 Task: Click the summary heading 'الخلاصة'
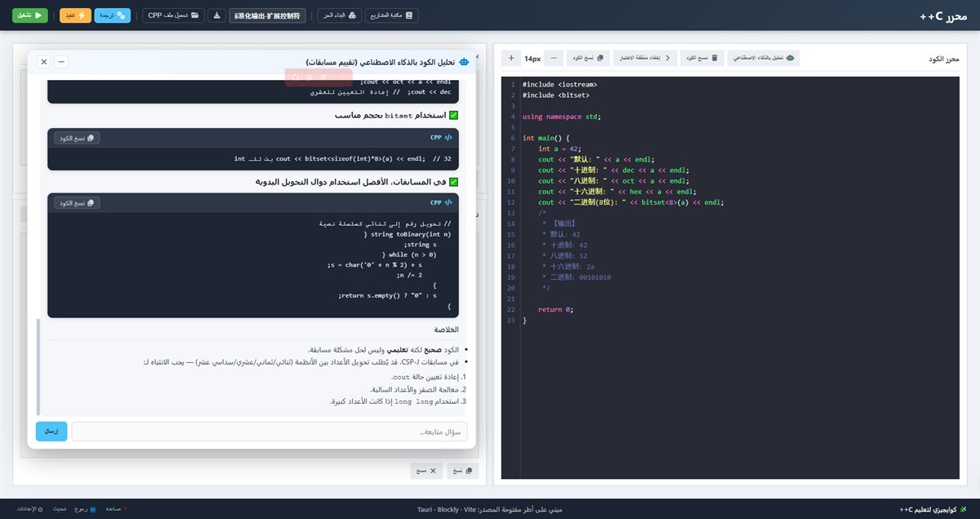(447, 330)
